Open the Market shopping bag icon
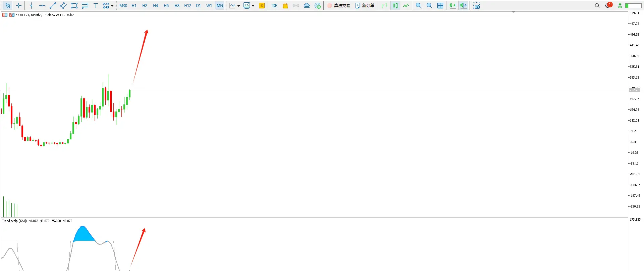Viewport: 644px width, 271px height. (285, 5)
